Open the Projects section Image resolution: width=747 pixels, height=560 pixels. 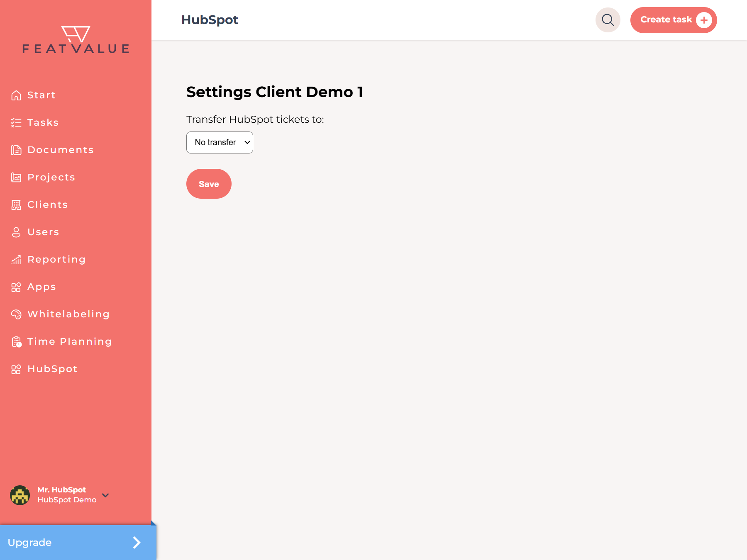[x=51, y=178]
